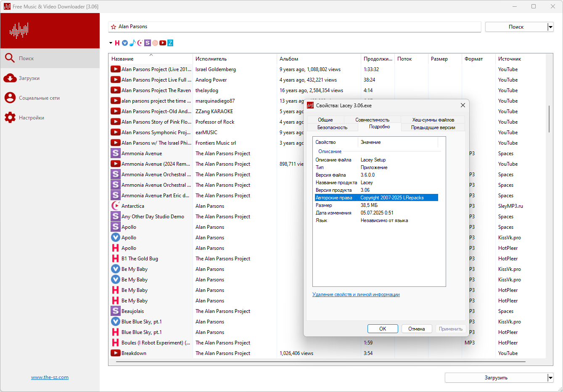The width and height of the screenshot is (563, 392).
Task: Click the Alan Parsons search input field
Action: [299, 26]
